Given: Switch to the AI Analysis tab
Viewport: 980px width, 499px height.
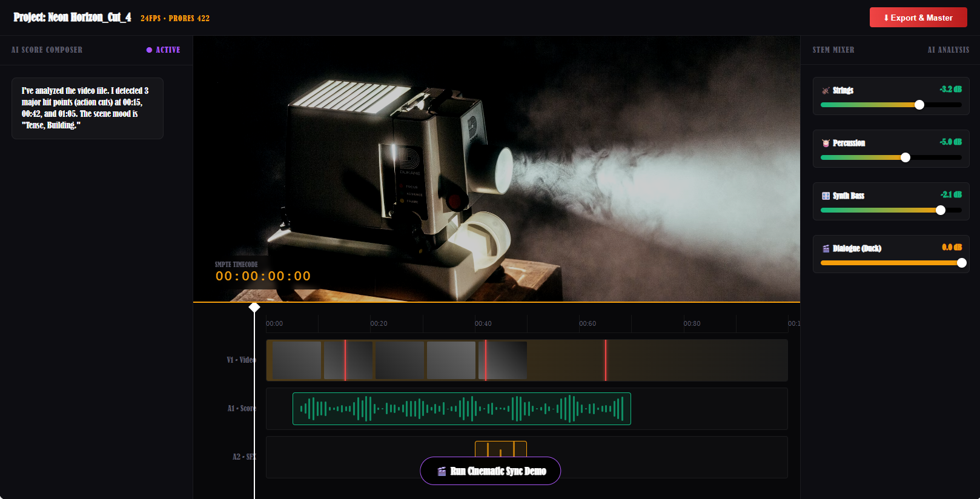Looking at the screenshot, I should [949, 50].
